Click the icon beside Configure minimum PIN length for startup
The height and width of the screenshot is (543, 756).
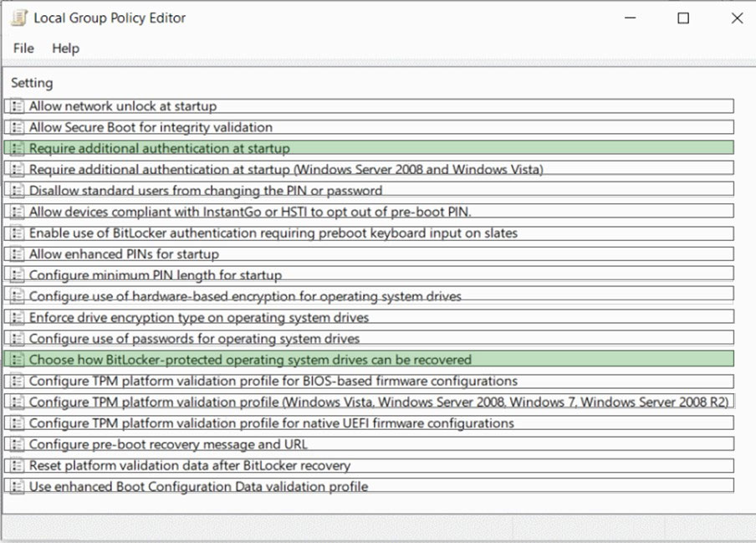(17, 275)
